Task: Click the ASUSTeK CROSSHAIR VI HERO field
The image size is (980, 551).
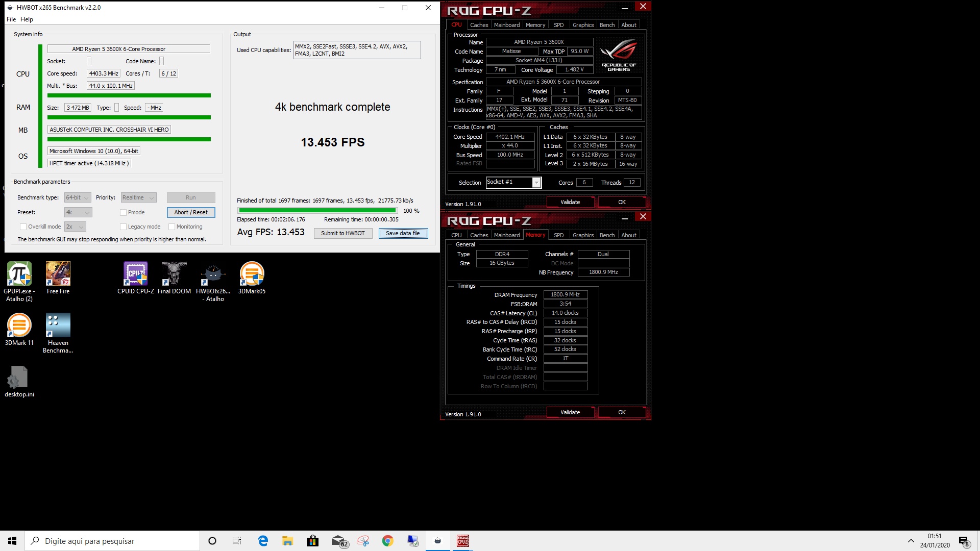Action: (109, 130)
